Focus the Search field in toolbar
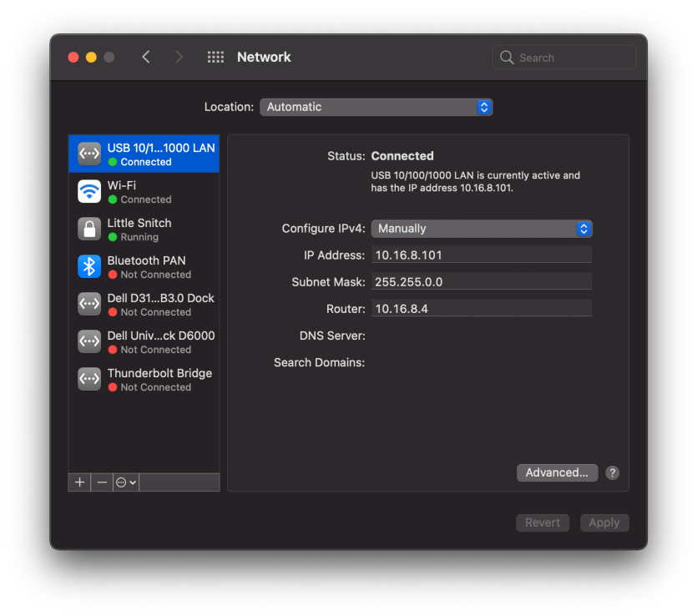The image size is (697, 616). click(x=563, y=58)
